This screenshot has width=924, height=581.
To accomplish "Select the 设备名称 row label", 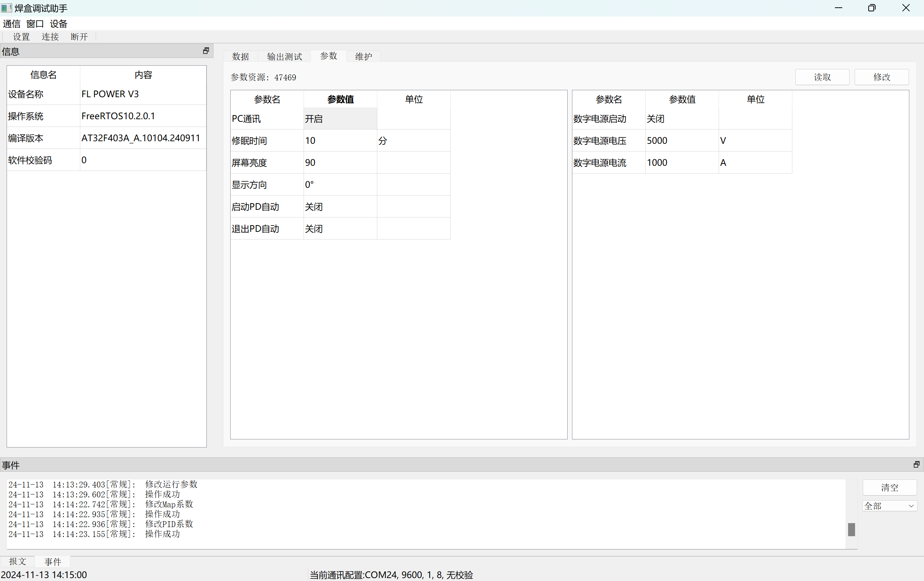I will tap(43, 94).
